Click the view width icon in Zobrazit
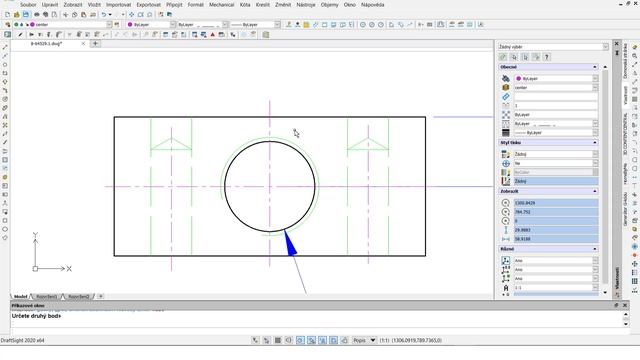 (506, 239)
